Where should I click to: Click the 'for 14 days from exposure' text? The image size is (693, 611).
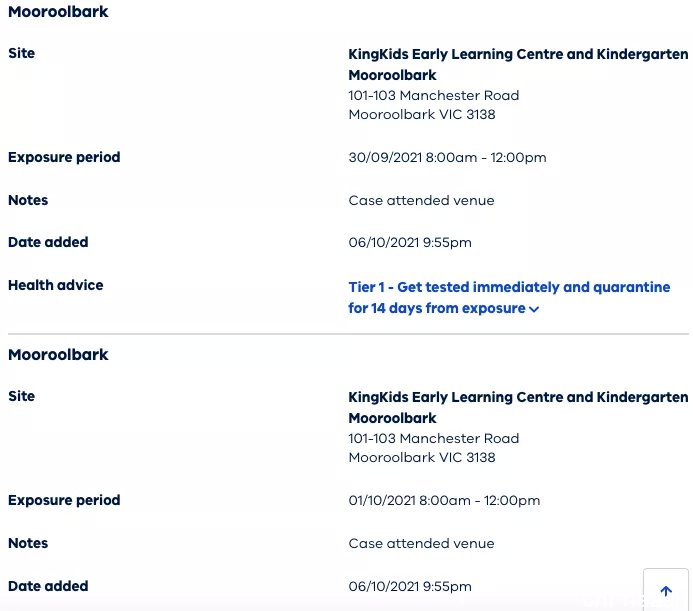pos(437,308)
